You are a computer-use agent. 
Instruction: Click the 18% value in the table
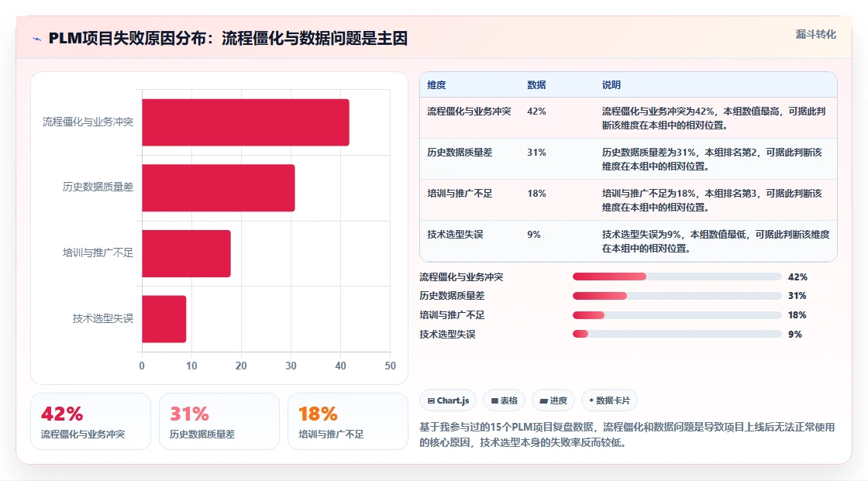[x=536, y=193]
